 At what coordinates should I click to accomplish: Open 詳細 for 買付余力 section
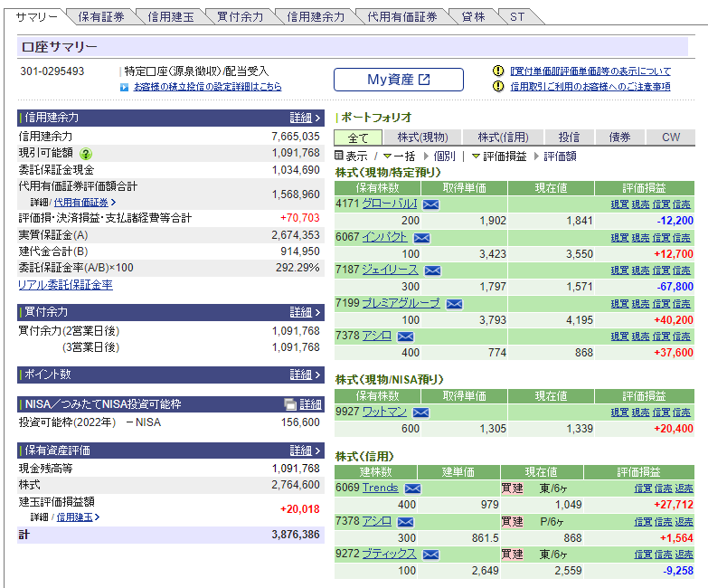[306, 312]
